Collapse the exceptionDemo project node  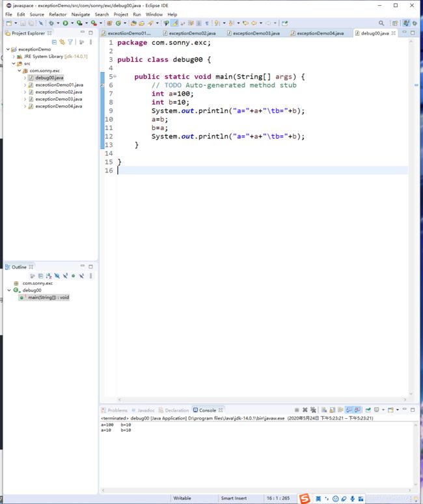(8, 49)
